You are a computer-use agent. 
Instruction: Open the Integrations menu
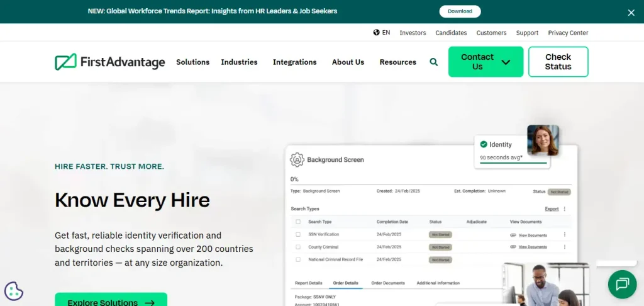click(x=294, y=62)
